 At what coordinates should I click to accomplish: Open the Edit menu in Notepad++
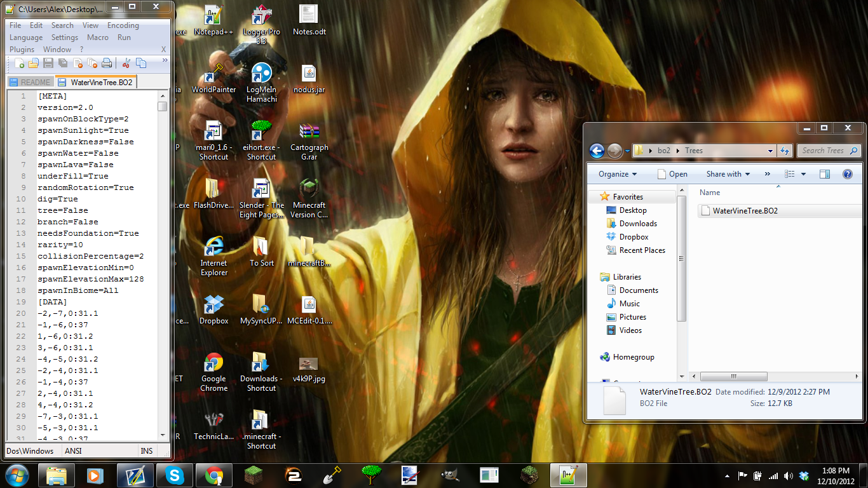[x=36, y=25]
